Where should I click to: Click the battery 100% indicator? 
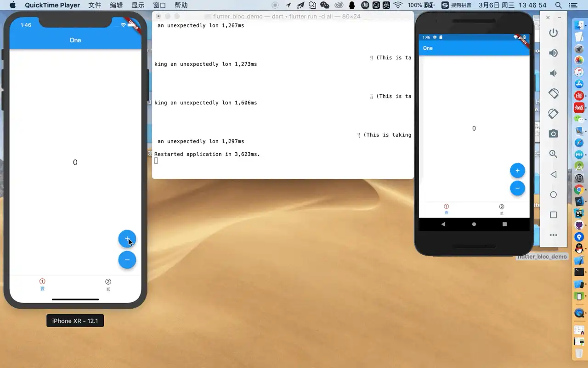tap(421, 5)
